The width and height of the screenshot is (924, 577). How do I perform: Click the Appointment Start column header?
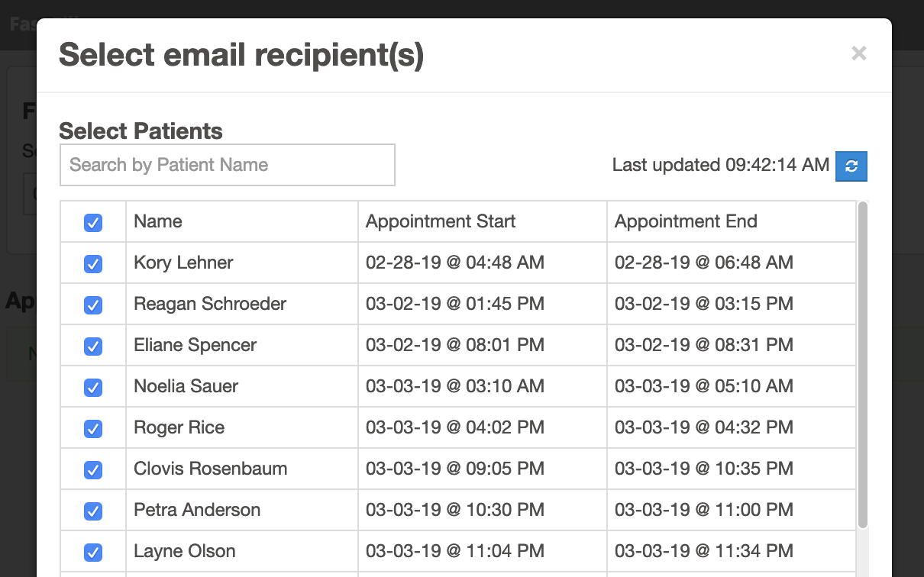(441, 221)
